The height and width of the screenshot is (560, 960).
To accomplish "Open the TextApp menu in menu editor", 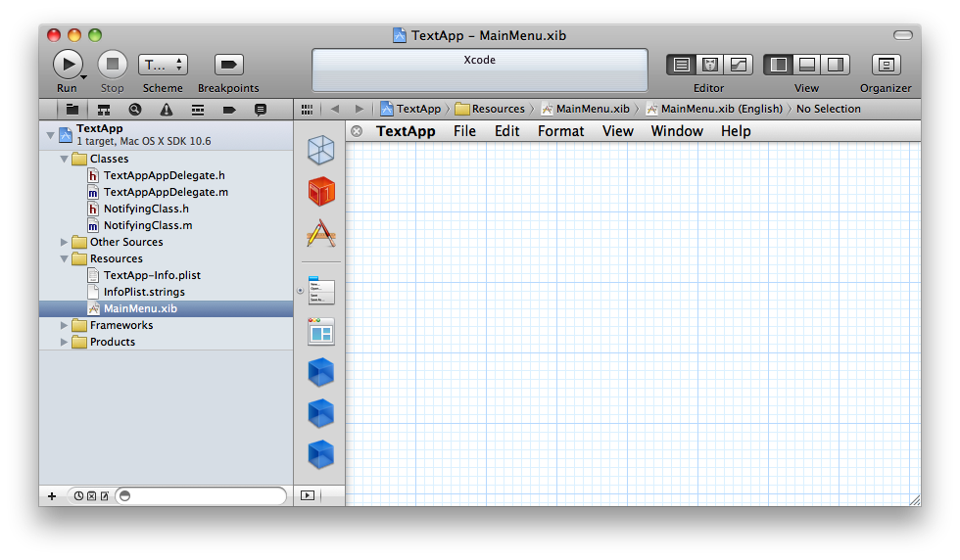I will click(x=406, y=131).
